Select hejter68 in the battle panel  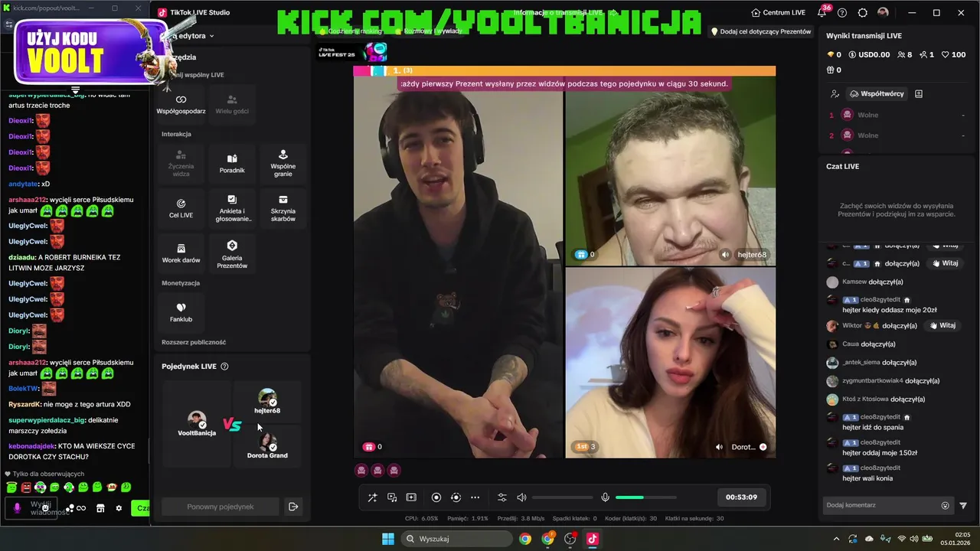pyautogui.click(x=267, y=402)
